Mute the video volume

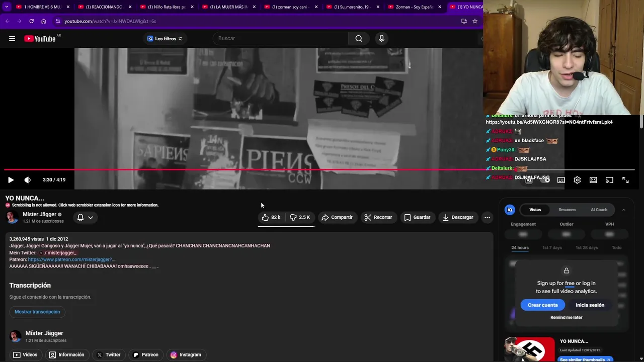click(x=28, y=180)
